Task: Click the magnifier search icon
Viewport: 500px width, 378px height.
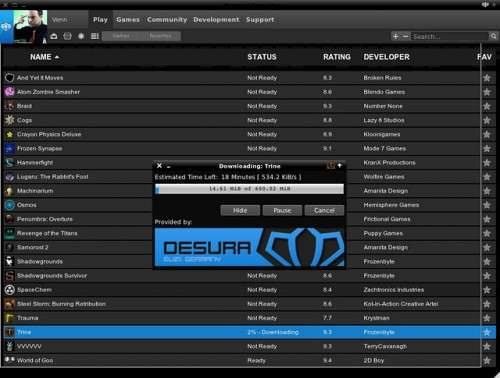Action: (493, 36)
